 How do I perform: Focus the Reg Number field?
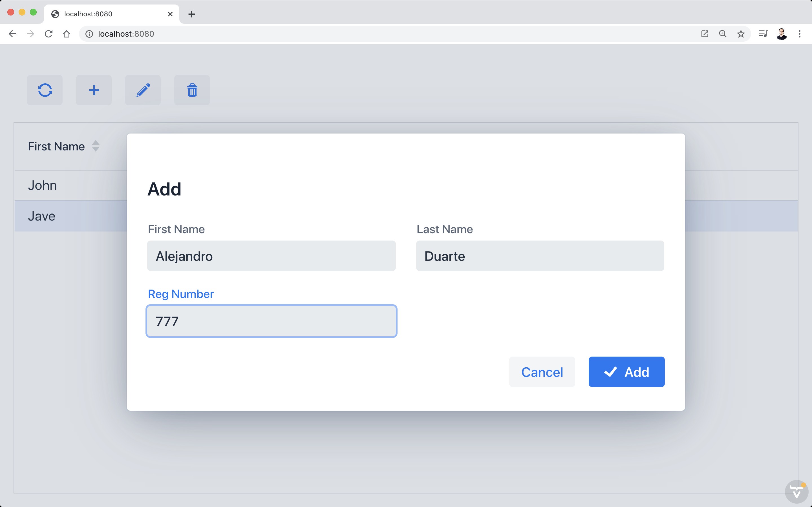[x=271, y=321]
